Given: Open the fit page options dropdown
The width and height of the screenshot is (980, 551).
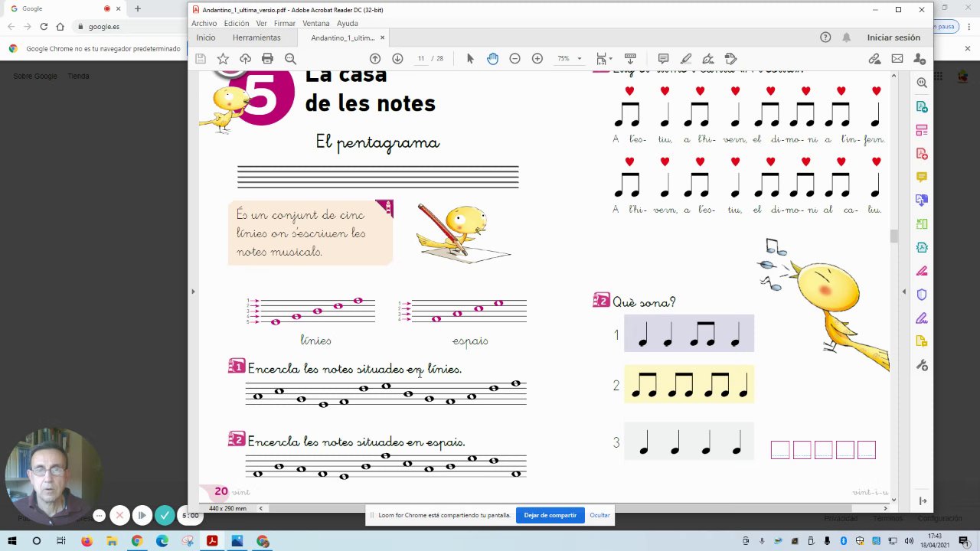Looking at the screenshot, I should pyautogui.click(x=604, y=59).
